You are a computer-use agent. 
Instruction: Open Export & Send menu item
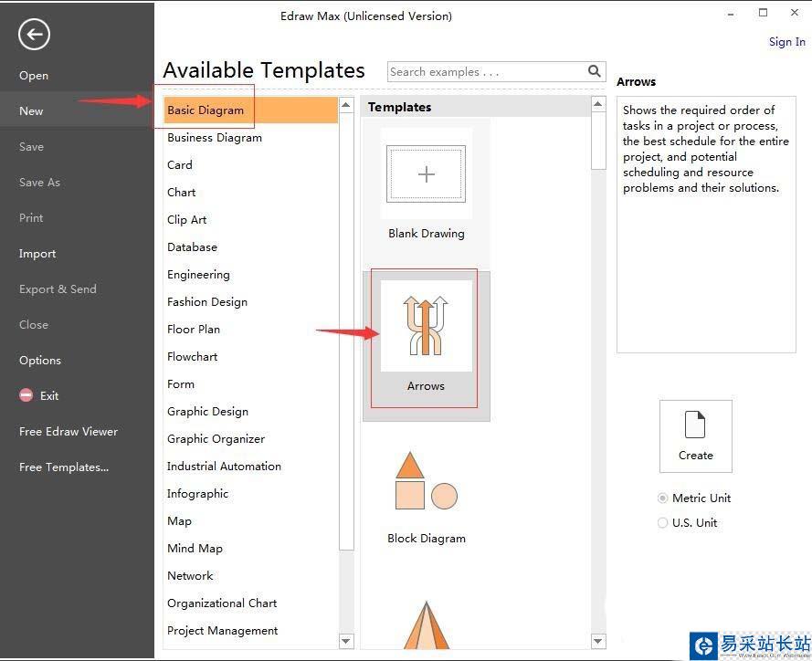click(x=58, y=289)
